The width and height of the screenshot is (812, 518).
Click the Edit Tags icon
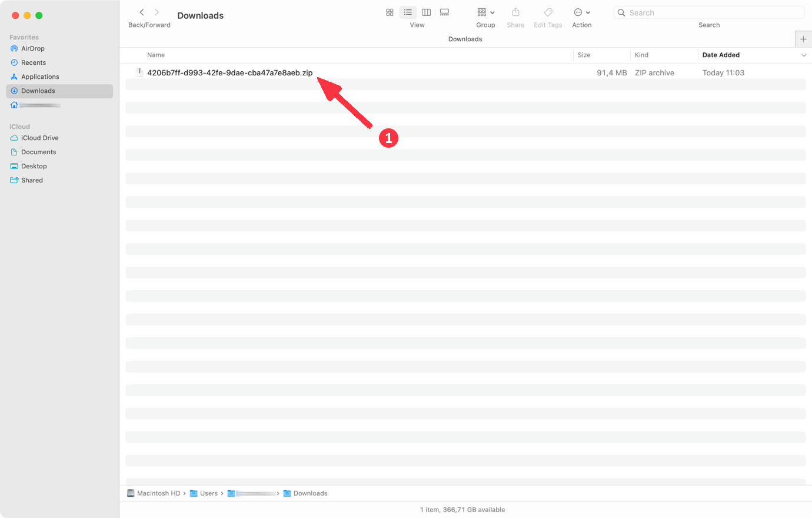click(548, 12)
